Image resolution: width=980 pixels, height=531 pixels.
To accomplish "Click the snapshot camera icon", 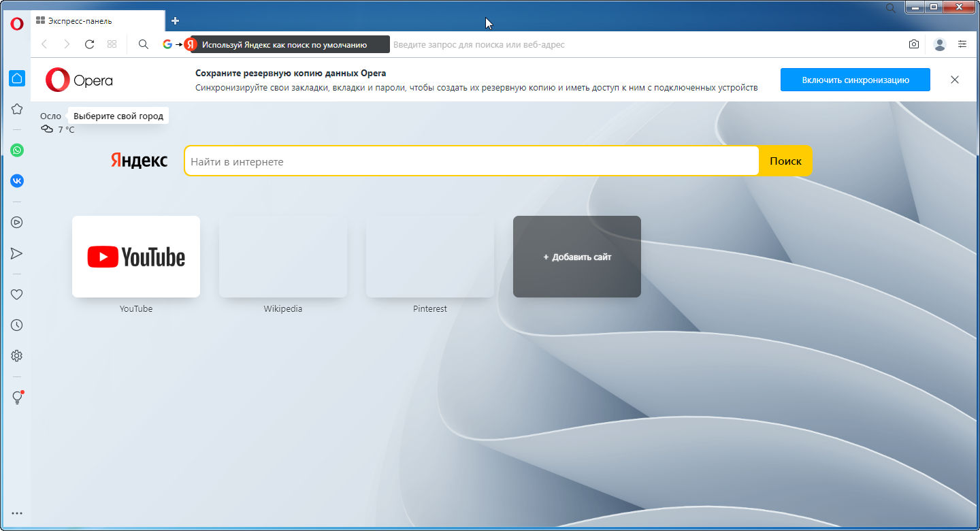I will coord(913,44).
